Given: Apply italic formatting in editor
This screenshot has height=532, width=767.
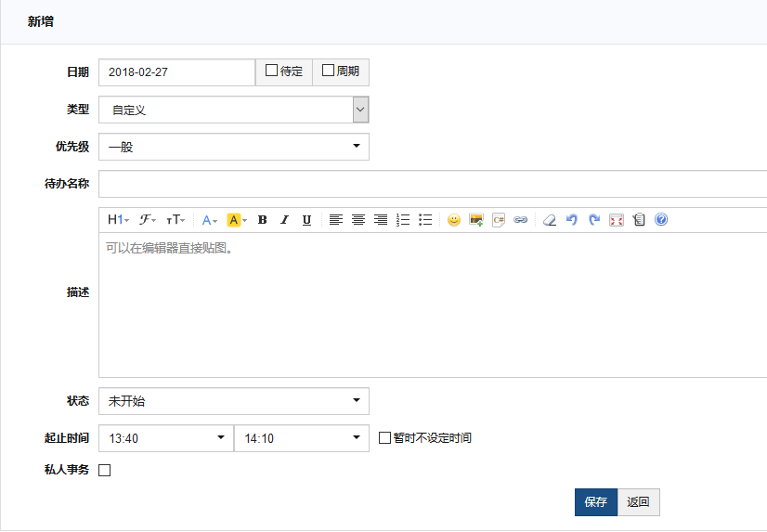Looking at the screenshot, I should pos(284,220).
